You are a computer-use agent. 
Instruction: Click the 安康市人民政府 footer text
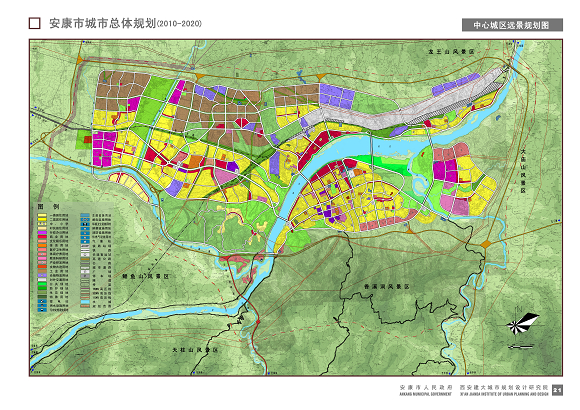(426, 387)
